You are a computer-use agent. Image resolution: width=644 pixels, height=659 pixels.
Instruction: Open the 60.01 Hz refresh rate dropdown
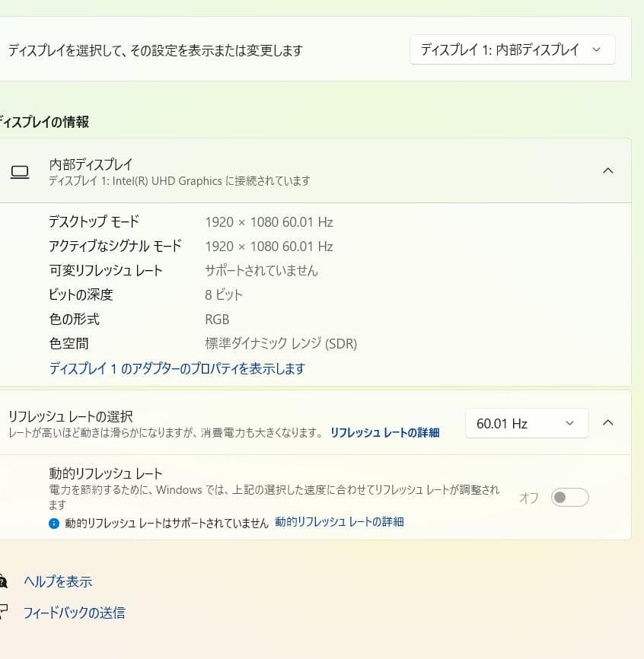(526, 422)
